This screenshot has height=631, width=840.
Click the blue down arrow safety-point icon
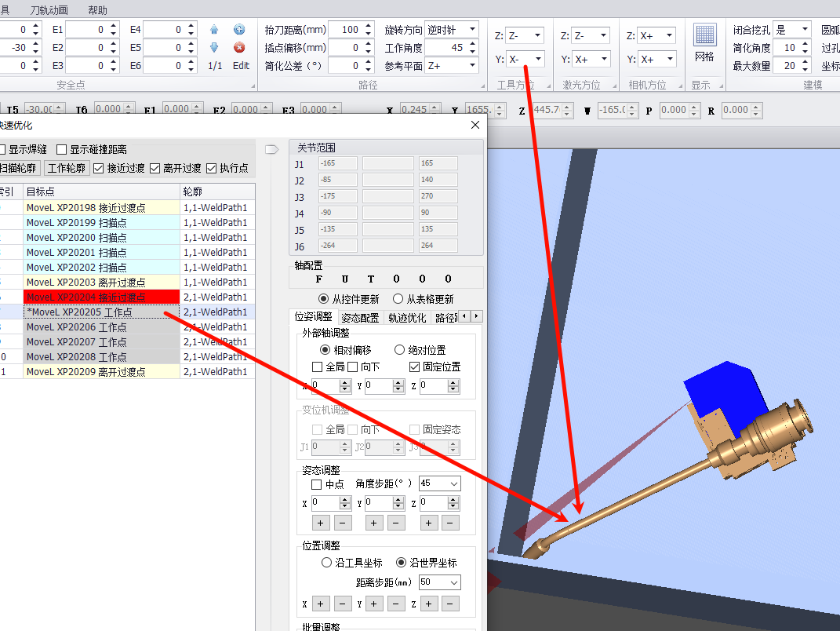click(x=214, y=48)
